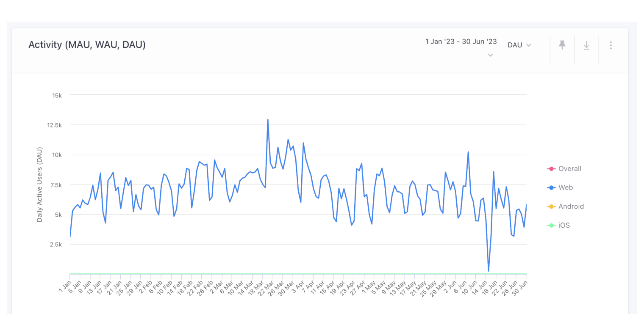Screen dimensions: 644x314
Task: Hide the Web series via its legend entry
Action: (x=566, y=187)
